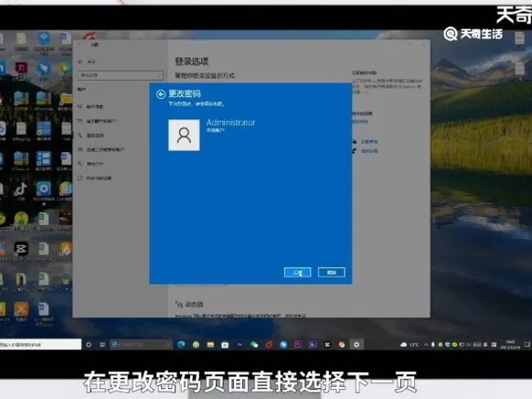Image resolution: width=532 pixels, height=399 pixels.
Task: Click the taskbar clock and date
Action: 510,344
